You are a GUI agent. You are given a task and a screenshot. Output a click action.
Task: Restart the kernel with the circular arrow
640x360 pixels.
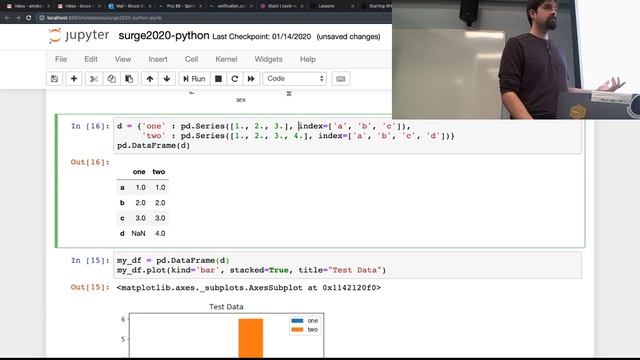point(235,79)
